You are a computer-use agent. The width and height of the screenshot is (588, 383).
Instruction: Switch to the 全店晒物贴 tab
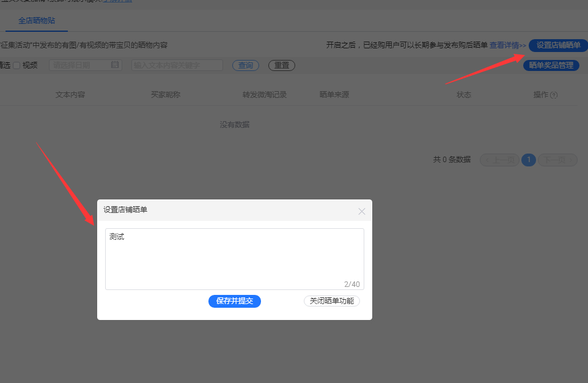pyautogui.click(x=37, y=20)
